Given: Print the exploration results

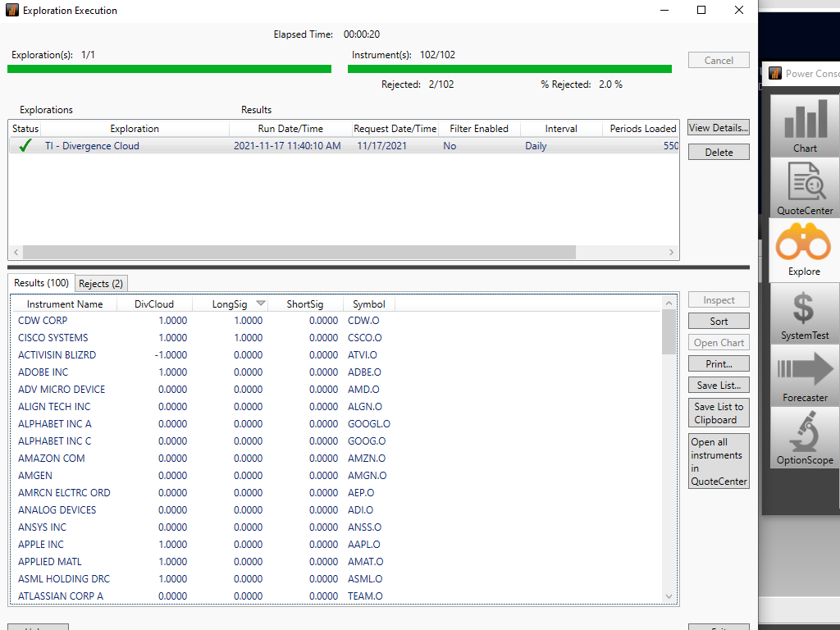Looking at the screenshot, I should pyautogui.click(x=718, y=363).
